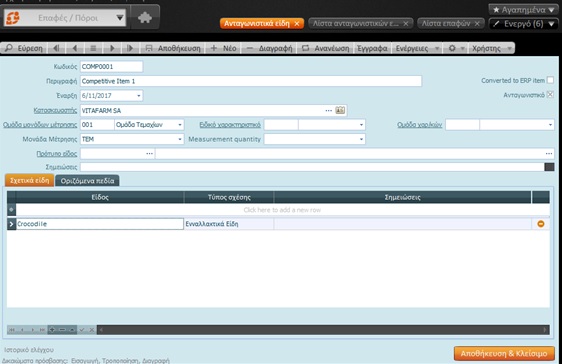
Task: Click ellipsis in Πρότυπο είδος description field
Action: [549, 154]
